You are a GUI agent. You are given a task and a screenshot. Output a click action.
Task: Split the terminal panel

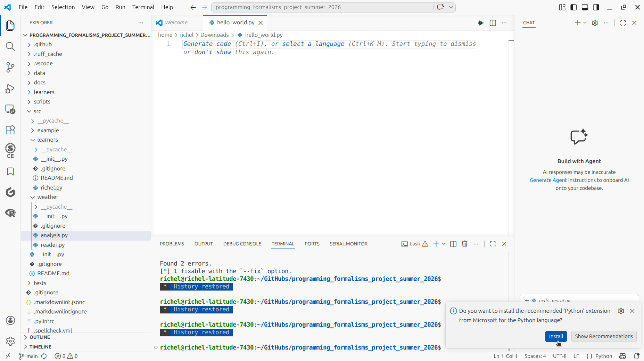453,244
